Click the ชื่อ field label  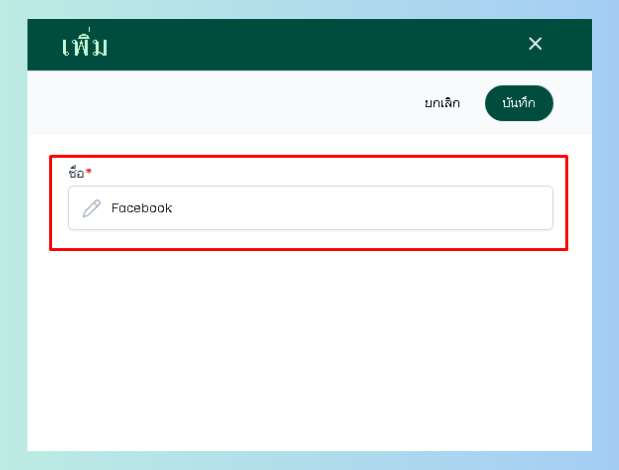click(x=76, y=173)
